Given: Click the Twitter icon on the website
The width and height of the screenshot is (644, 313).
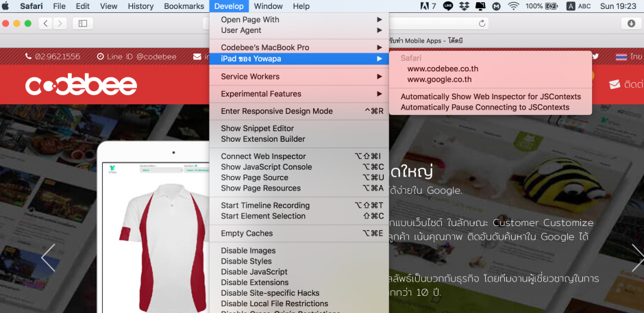Looking at the screenshot, I should 595,56.
